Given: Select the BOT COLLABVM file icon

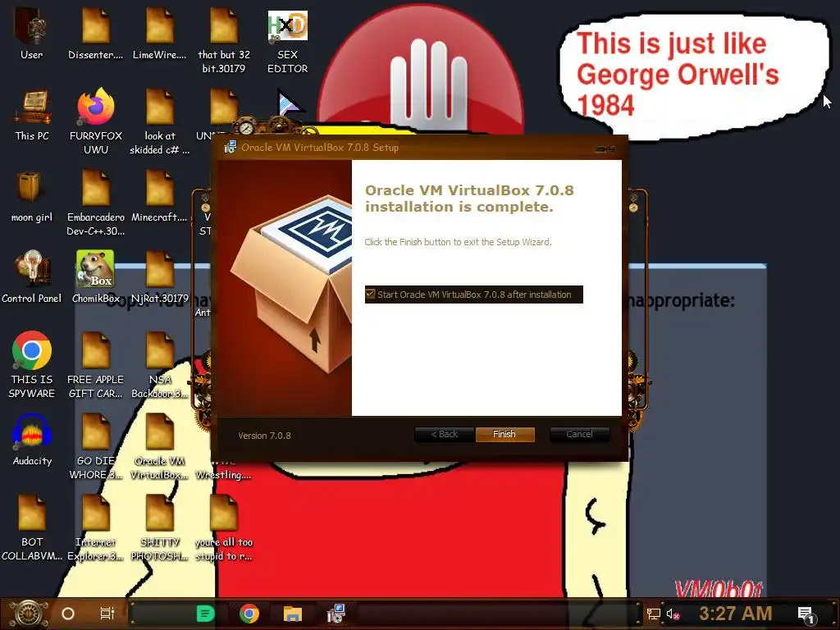Looking at the screenshot, I should click(x=32, y=527).
